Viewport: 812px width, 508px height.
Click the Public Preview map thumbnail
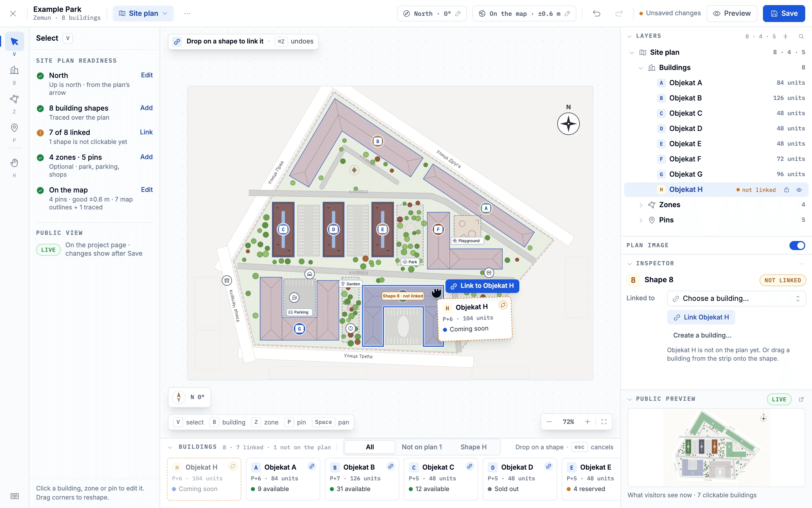click(x=716, y=448)
